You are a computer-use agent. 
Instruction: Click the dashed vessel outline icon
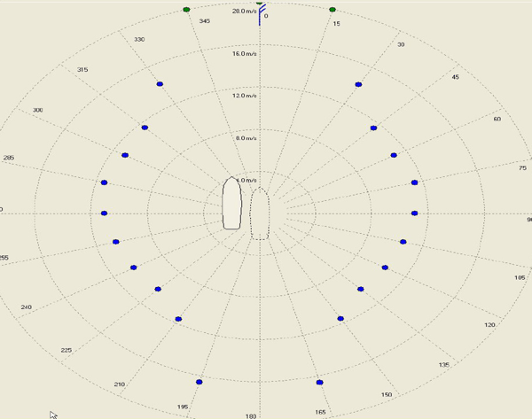click(260, 213)
